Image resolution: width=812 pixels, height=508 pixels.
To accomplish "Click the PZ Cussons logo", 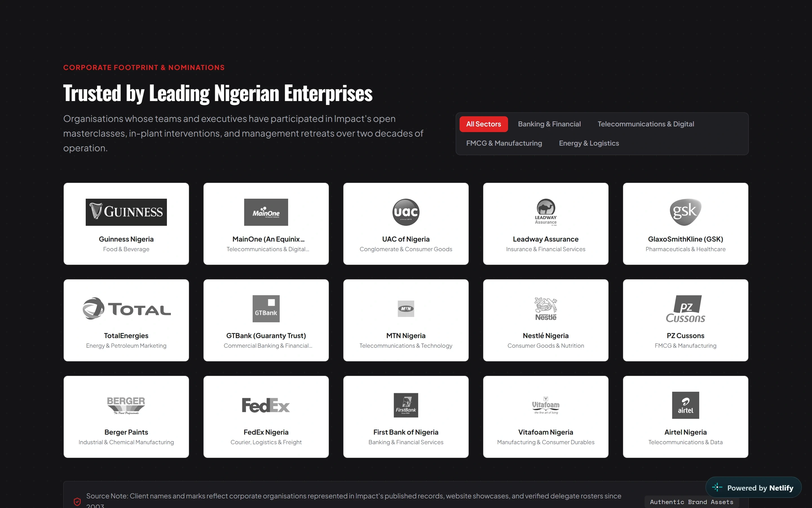I will click(685, 308).
